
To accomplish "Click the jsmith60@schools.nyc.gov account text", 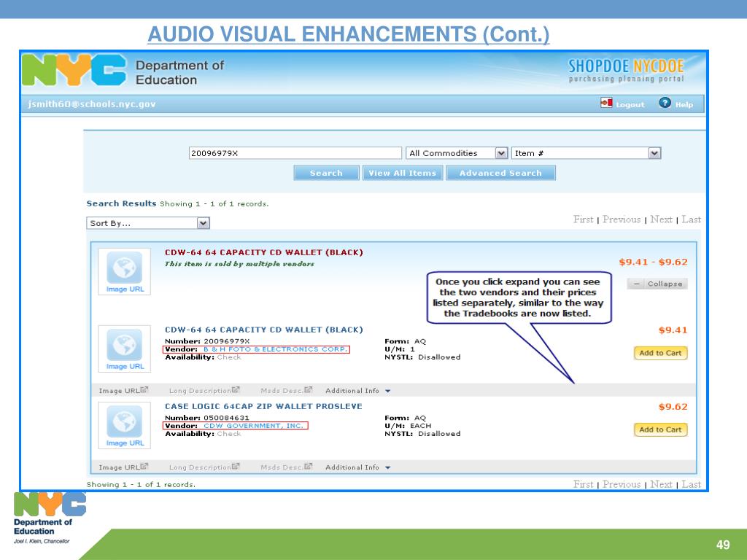I will pyautogui.click(x=91, y=104).
